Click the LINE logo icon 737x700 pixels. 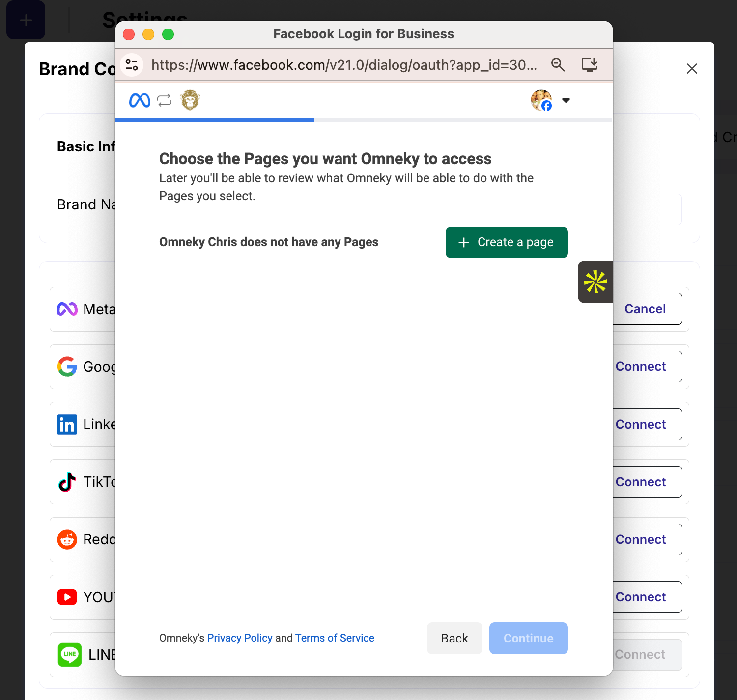point(70,654)
